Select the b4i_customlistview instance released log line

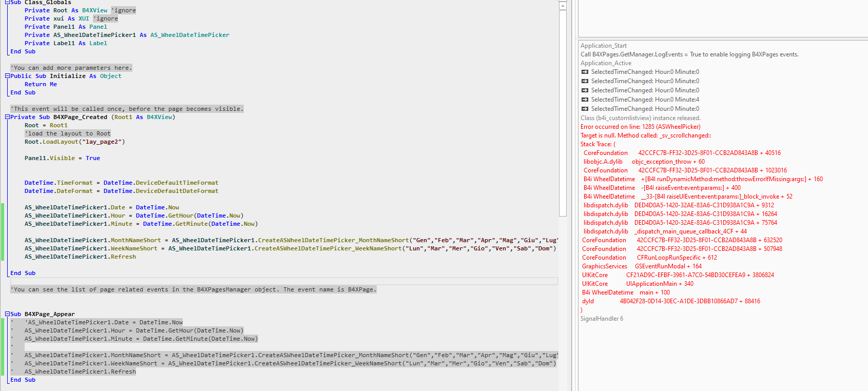coord(641,118)
